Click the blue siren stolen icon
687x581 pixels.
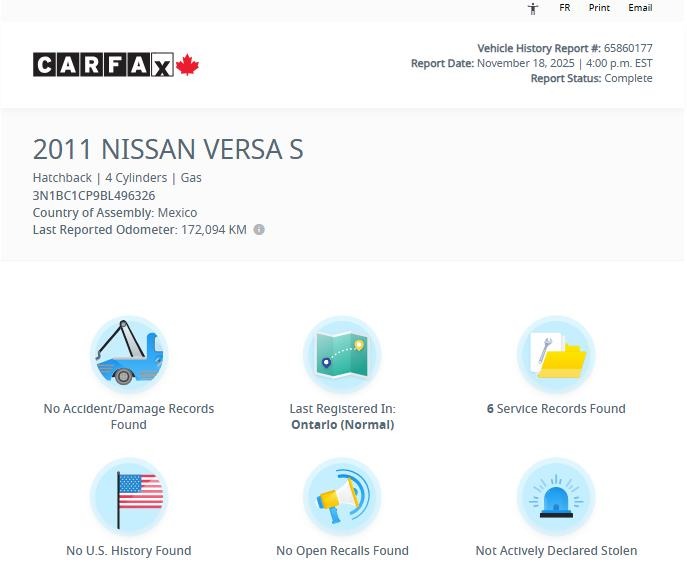pyautogui.click(x=556, y=497)
